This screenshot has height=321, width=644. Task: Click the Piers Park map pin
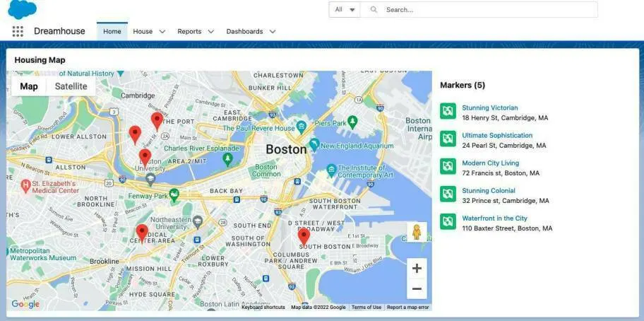[352, 122]
